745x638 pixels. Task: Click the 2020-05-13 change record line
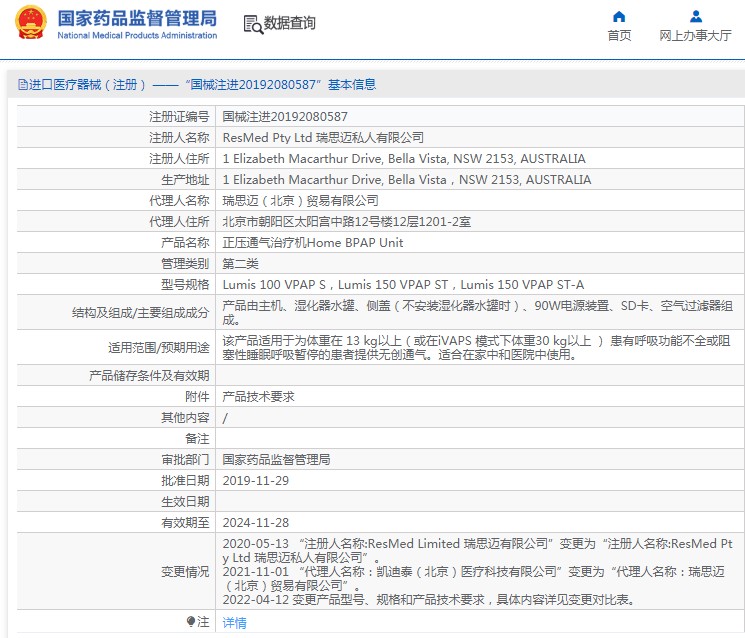[x=478, y=550]
